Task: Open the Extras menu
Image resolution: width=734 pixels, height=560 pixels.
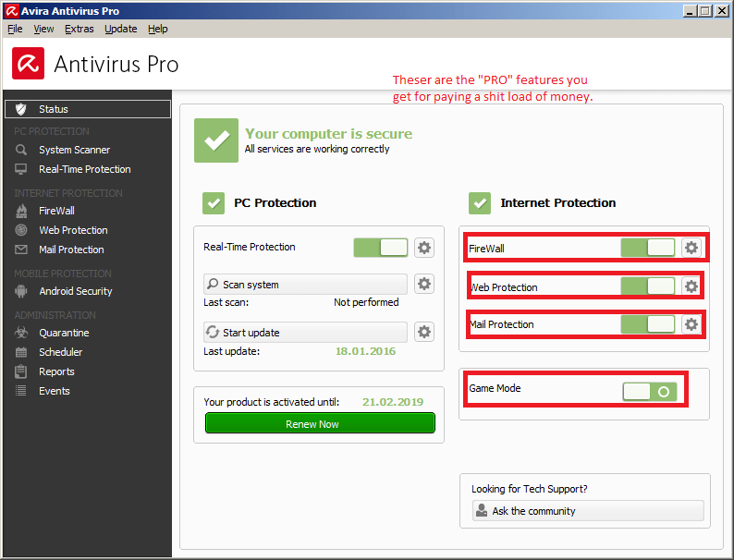Action: [80, 29]
